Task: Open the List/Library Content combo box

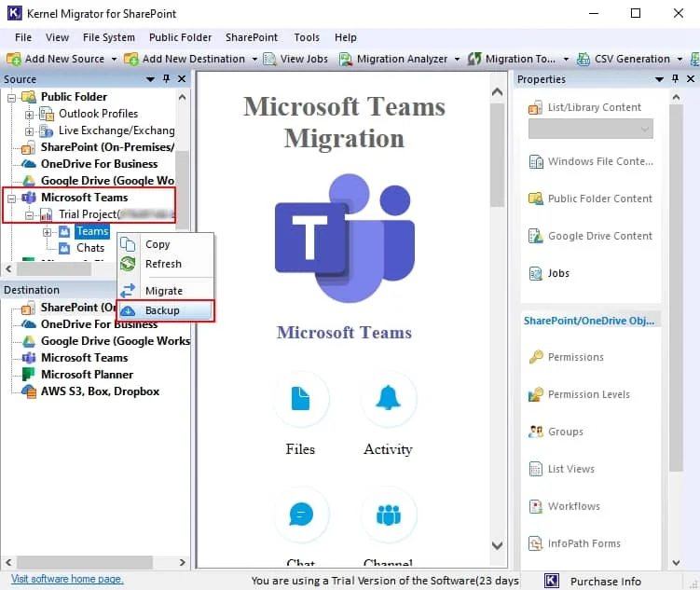Action: pos(591,129)
